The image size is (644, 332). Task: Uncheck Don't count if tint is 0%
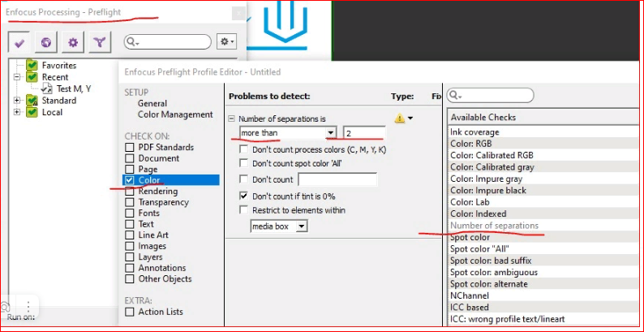pos(244,196)
